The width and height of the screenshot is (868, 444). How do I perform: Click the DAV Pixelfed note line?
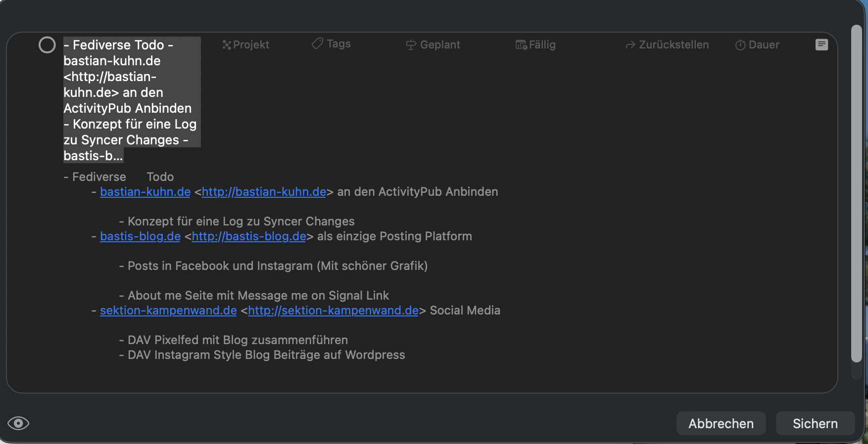pos(238,340)
